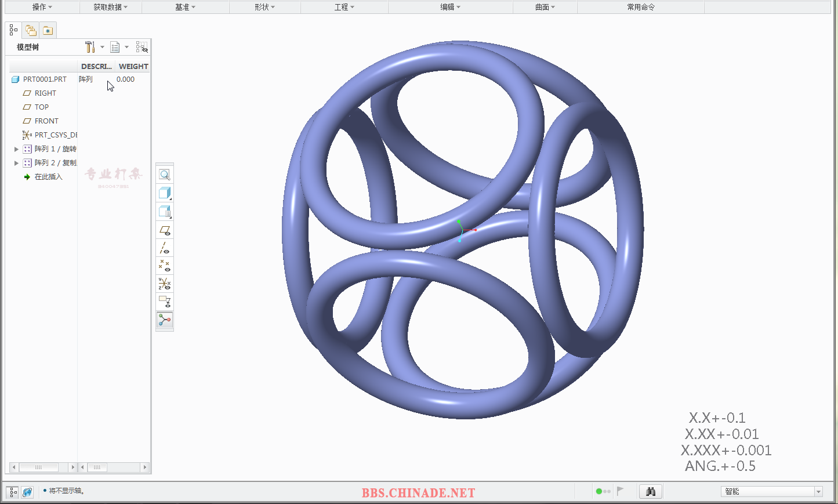Expand the 阵列 2 pattern node
This screenshot has width=838, height=504.
pos(16,163)
